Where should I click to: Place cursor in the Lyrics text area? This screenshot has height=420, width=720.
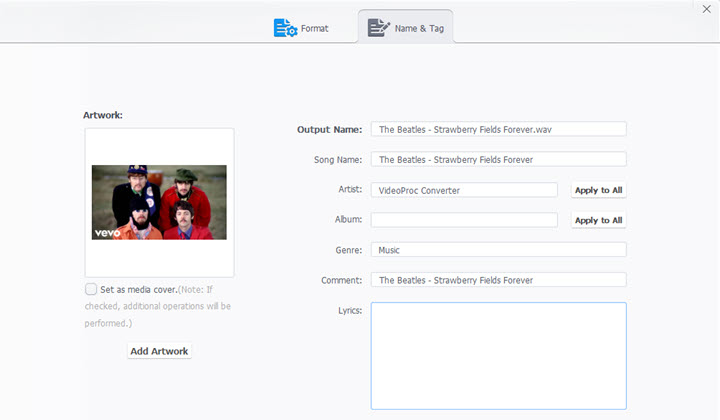click(498, 355)
